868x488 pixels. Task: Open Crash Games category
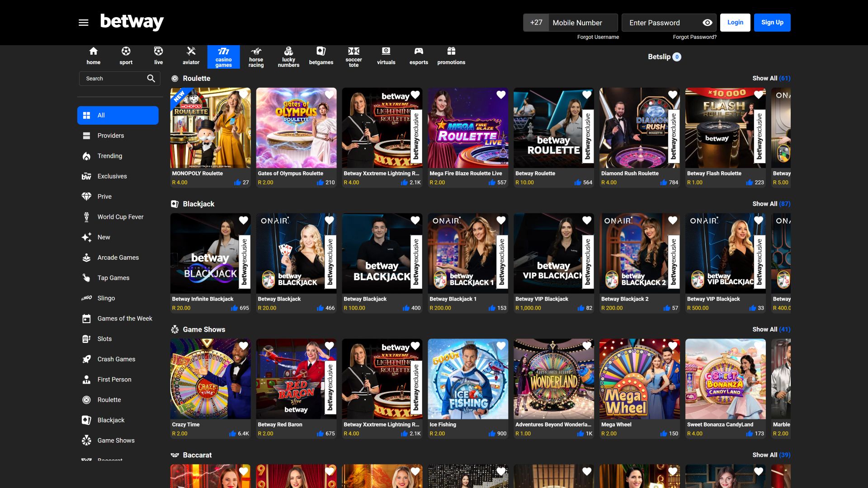[x=118, y=359]
